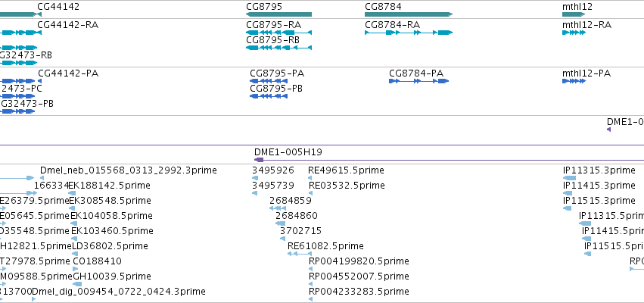
Task: Select the CG8784-PA protein feature
Action: (x=418, y=81)
